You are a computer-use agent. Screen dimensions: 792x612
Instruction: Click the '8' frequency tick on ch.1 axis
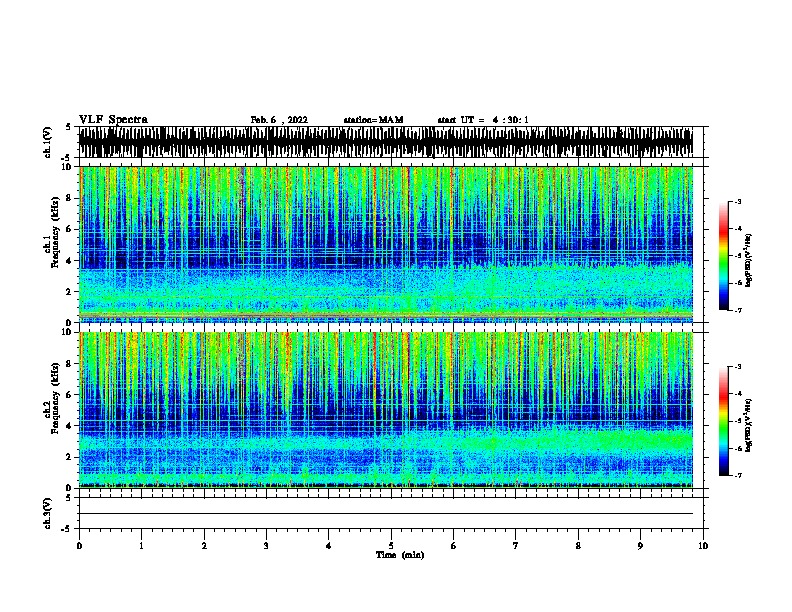click(70, 198)
